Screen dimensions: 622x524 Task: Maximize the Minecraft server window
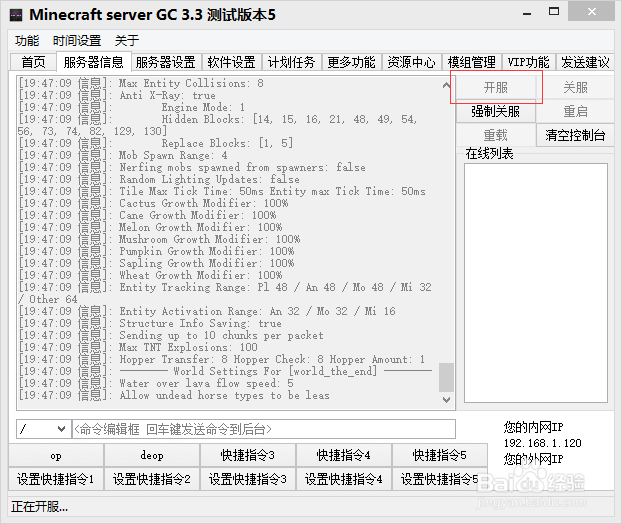[554, 12]
